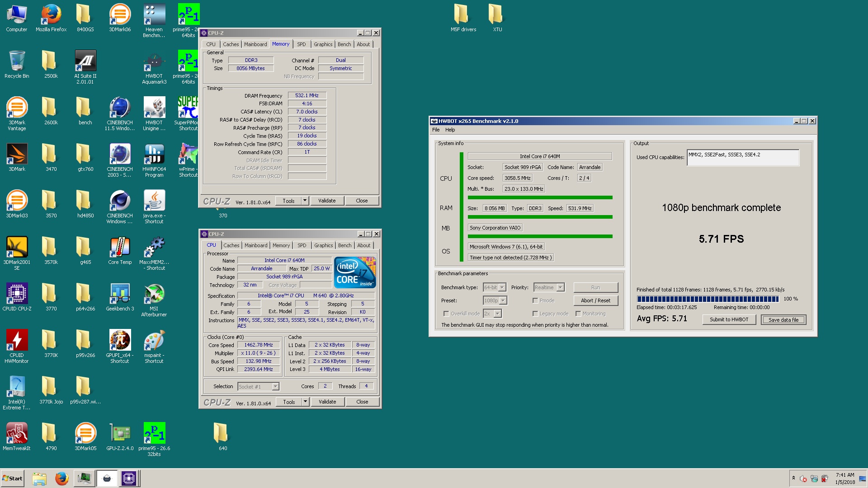Click the Abort / Reset button

pos(595,300)
